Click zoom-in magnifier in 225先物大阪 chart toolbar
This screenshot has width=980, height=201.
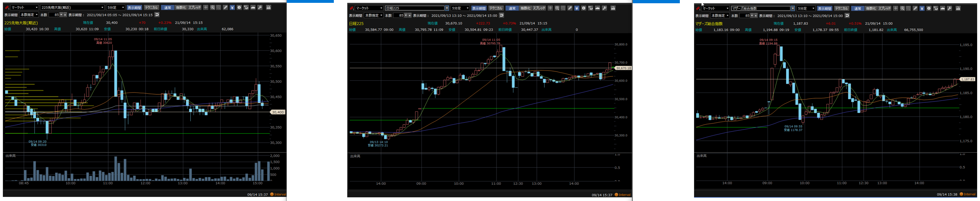(x=213, y=8)
